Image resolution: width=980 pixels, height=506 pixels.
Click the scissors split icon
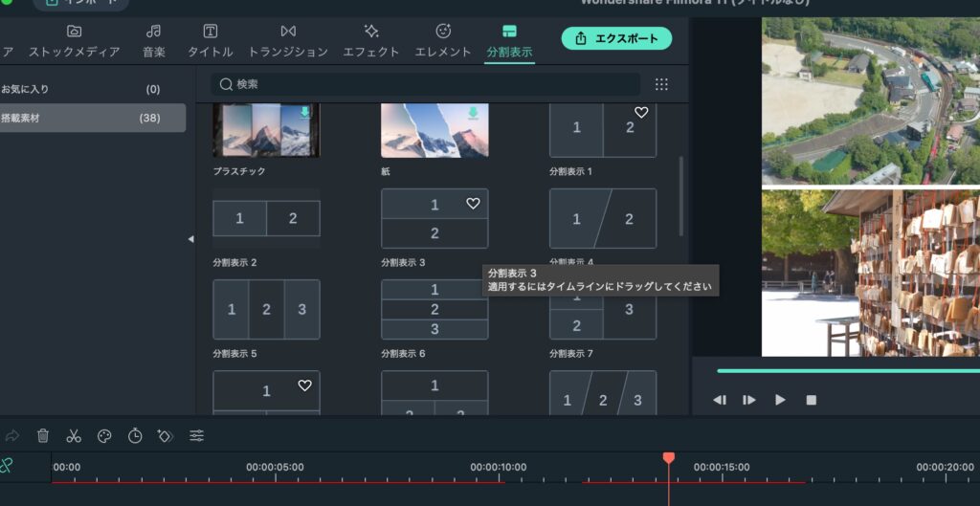(74, 436)
